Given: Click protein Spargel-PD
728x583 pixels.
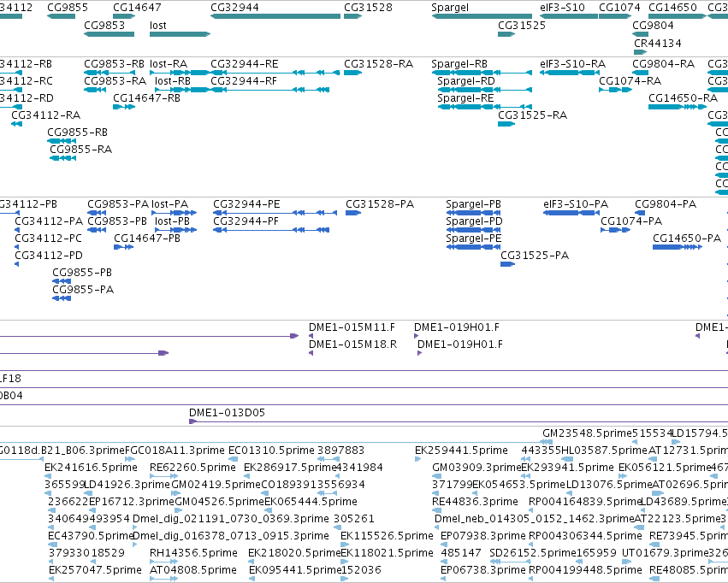Looking at the screenshot, I should click(474, 221).
